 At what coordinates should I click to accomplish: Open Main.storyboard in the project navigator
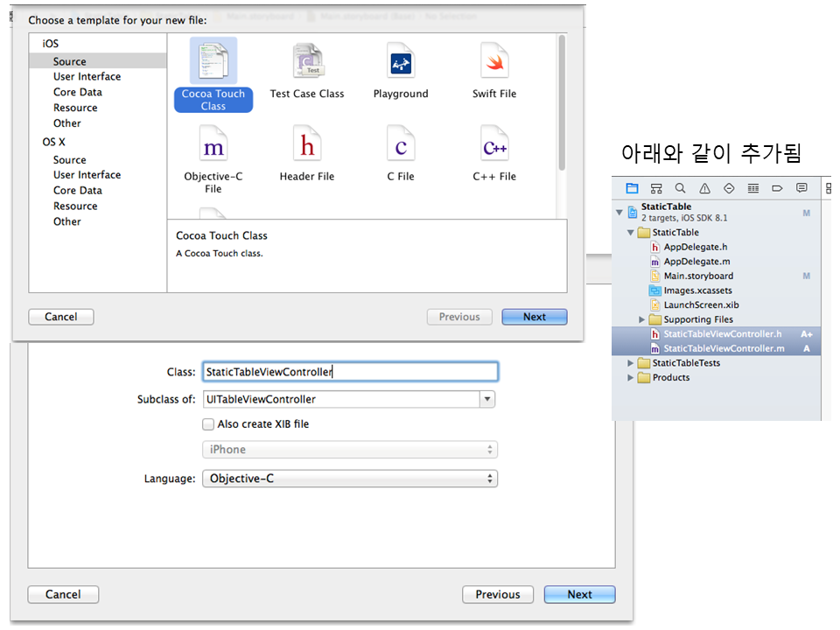click(x=698, y=276)
